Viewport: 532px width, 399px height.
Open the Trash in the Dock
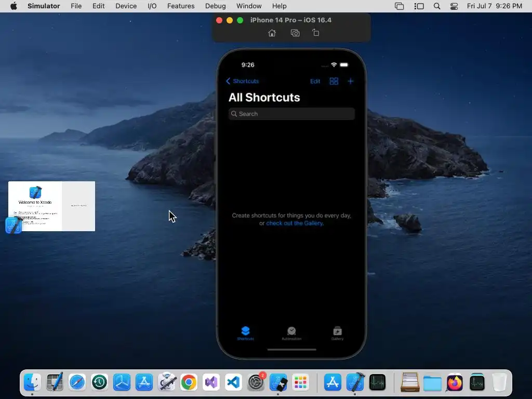click(x=499, y=382)
